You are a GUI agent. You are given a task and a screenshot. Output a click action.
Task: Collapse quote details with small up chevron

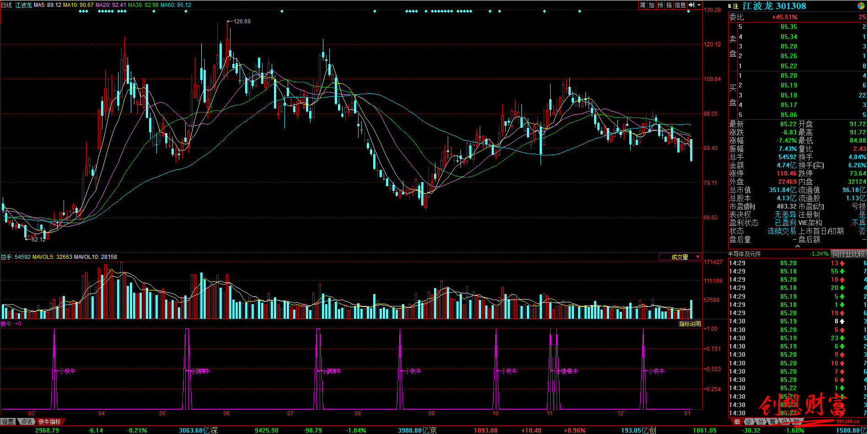point(798,246)
